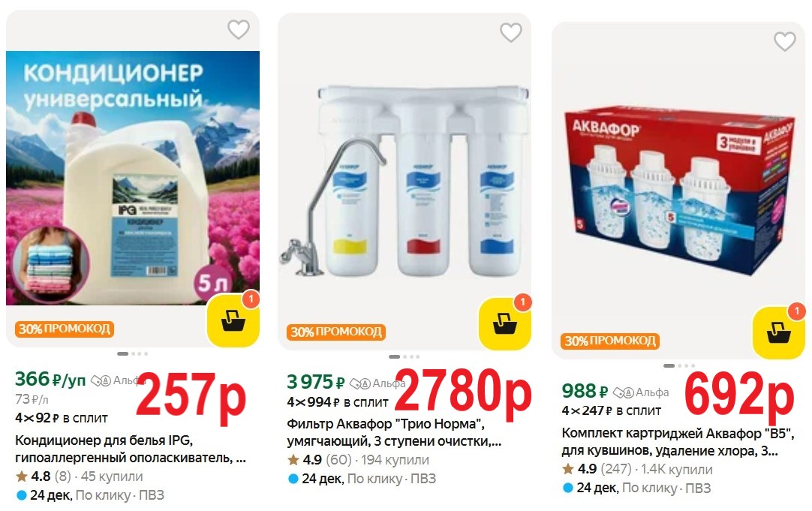Add IPG conditioner to favorites heart
Screen dimensions: 812x511
pos(238,29)
